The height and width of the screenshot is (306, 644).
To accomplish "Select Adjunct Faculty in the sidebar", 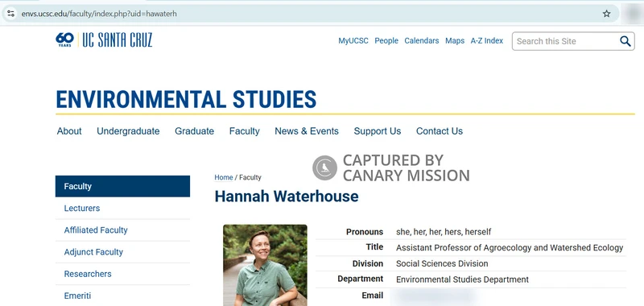I will click(x=122, y=252).
